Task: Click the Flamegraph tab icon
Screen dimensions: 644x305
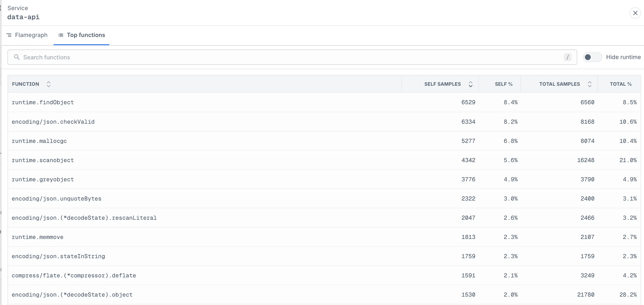Action: pyautogui.click(x=9, y=35)
